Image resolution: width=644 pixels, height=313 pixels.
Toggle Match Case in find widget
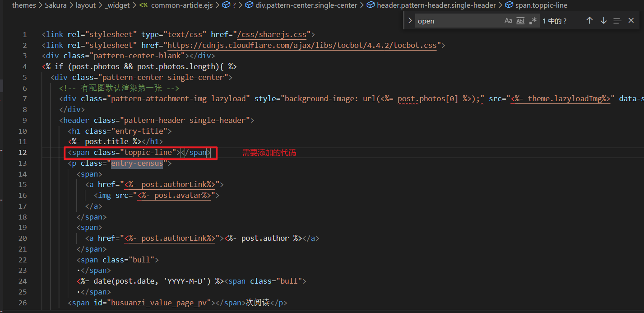point(508,21)
